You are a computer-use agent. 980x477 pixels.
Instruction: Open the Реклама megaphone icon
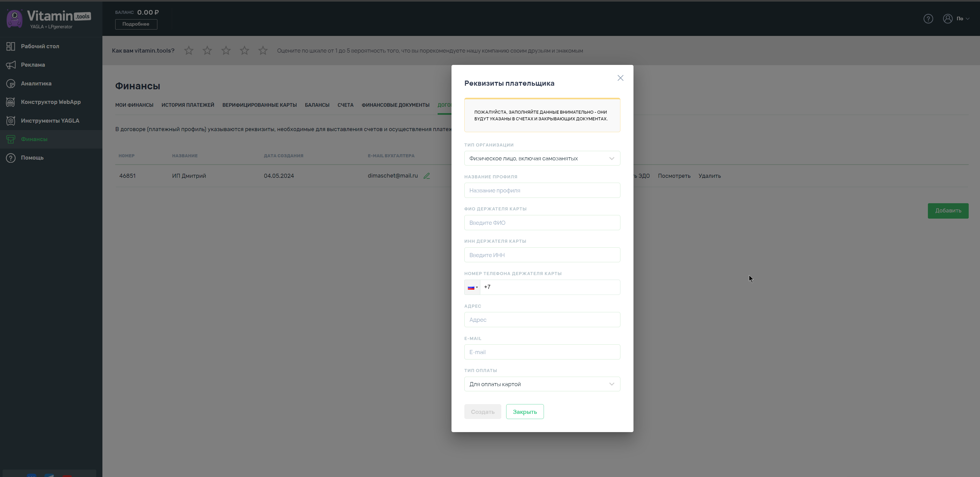11,65
